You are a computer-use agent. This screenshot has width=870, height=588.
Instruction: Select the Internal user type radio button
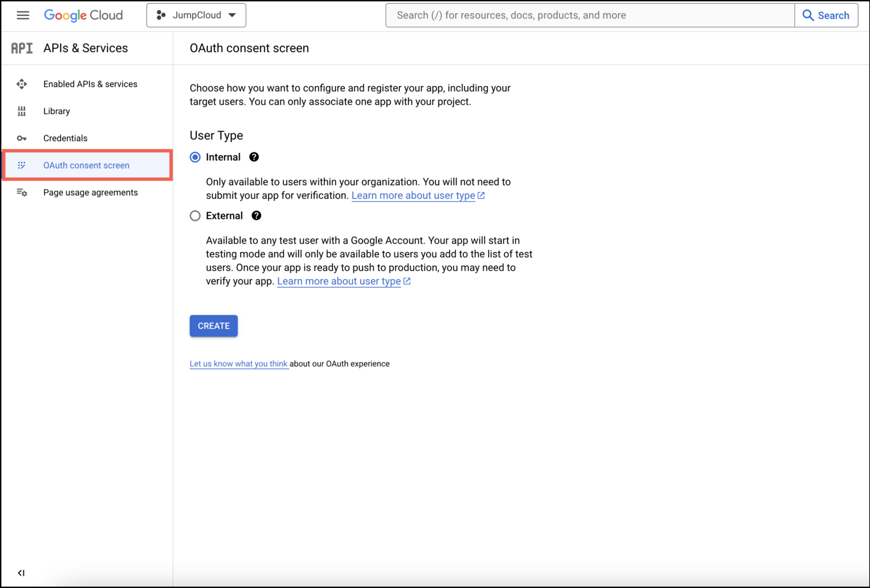click(x=195, y=157)
